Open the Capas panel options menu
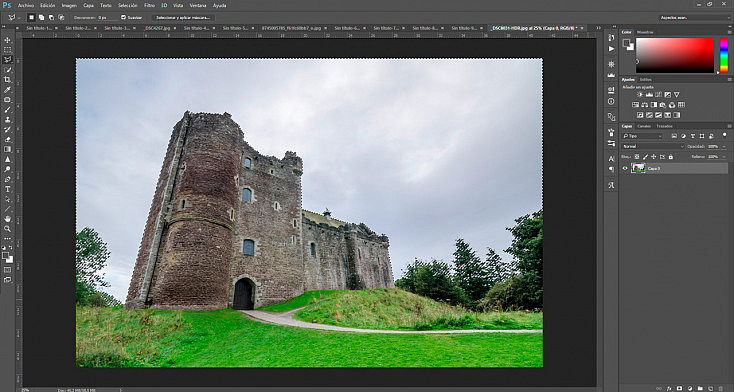Viewport: 734px width, 392px height. click(729, 126)
